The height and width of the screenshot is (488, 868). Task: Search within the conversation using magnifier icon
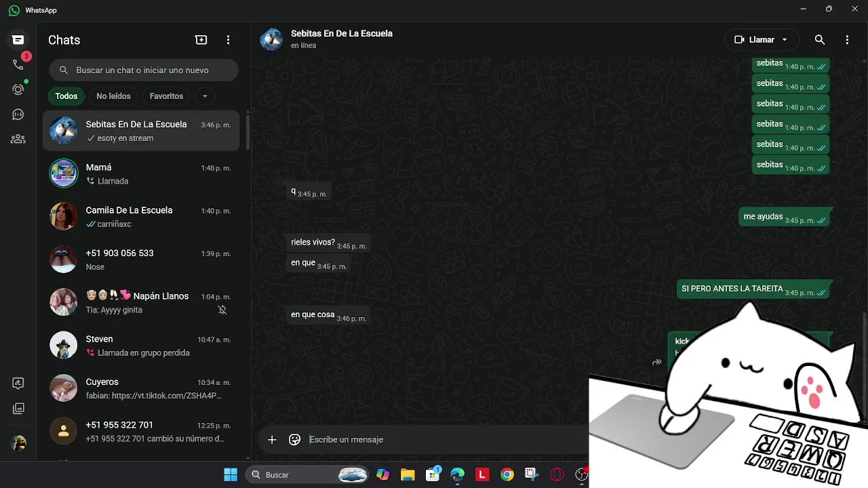[820, 40]
